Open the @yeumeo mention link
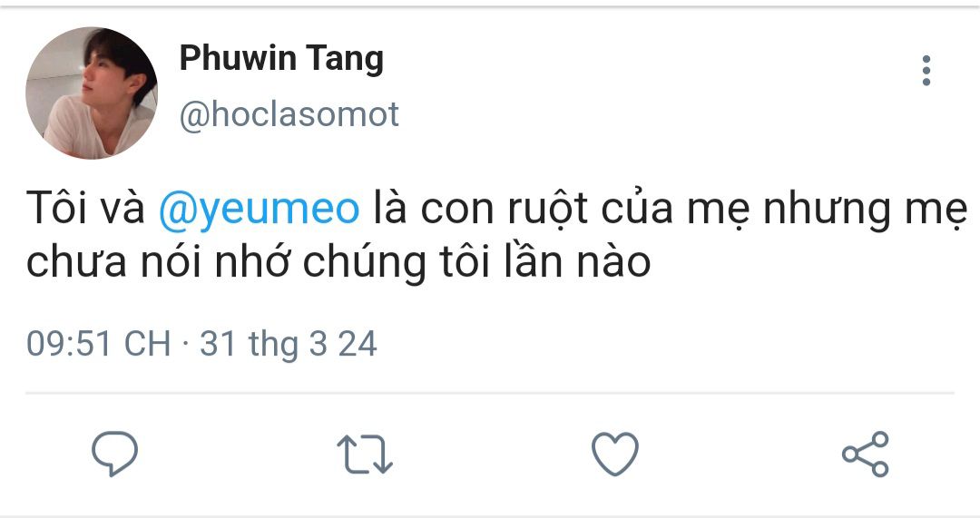 point(259,209)
